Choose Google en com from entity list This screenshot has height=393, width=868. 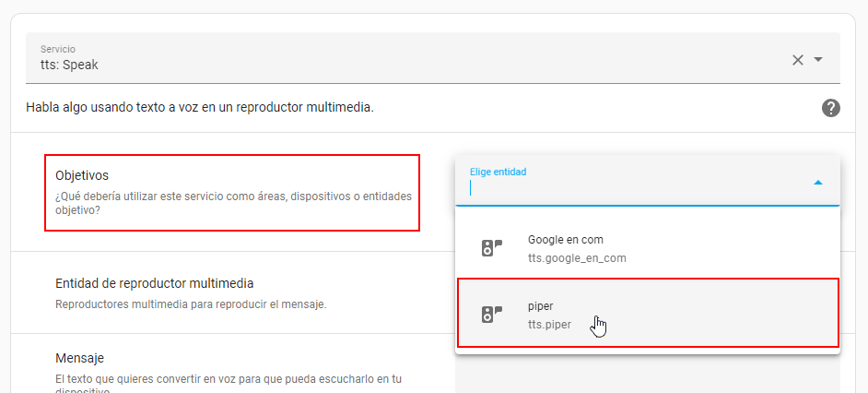pyautogui.click(x=647, y=248)
